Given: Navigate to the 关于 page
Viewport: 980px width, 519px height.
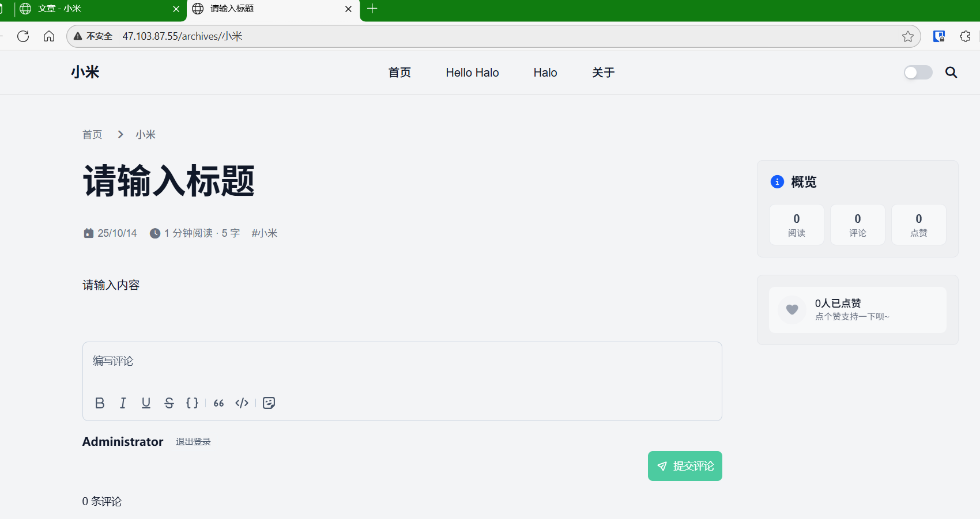Looking at the screenshot, I should click(x=603, y=72).
